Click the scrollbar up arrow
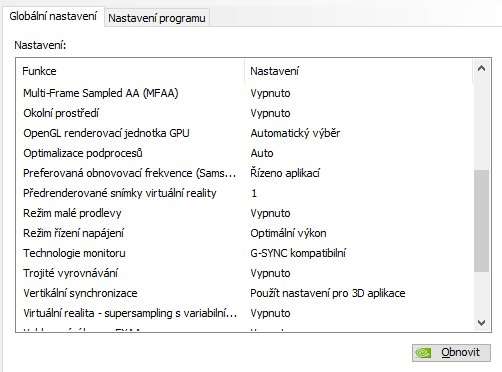This screenshot has height=372, width=502. [481, 69]
